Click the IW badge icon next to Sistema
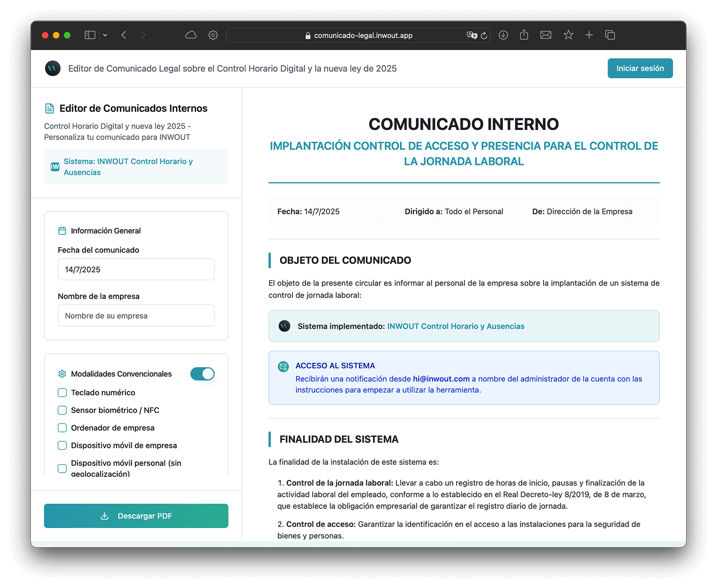717x588 pixels. 55,167
